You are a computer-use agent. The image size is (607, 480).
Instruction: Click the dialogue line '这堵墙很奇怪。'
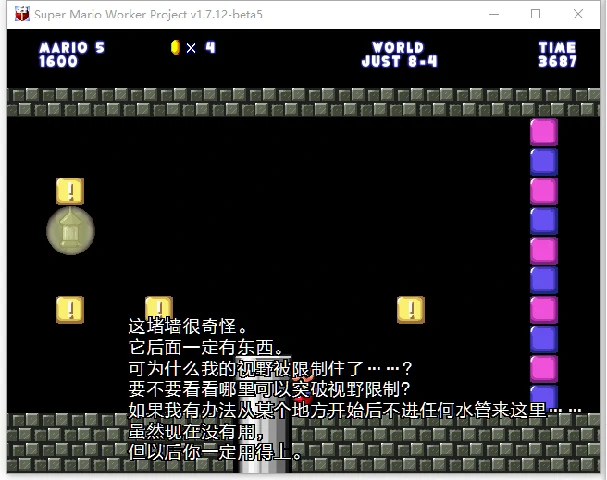tap(188, 326)
